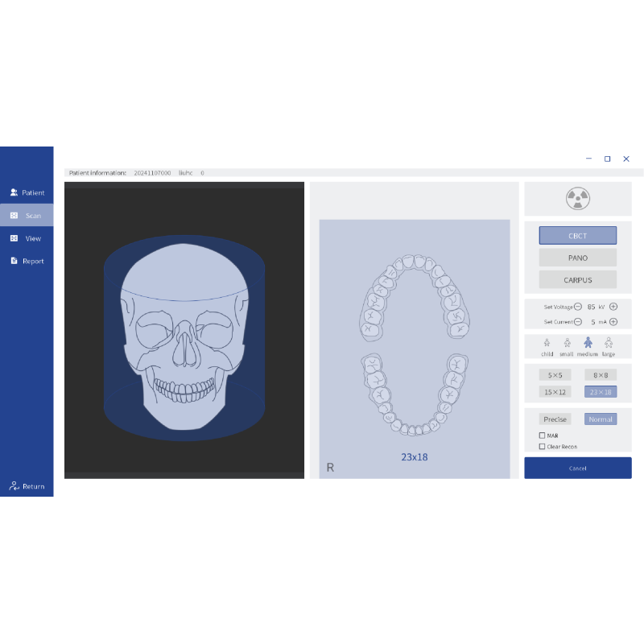Click patient name liuhc

coord(186,173)
